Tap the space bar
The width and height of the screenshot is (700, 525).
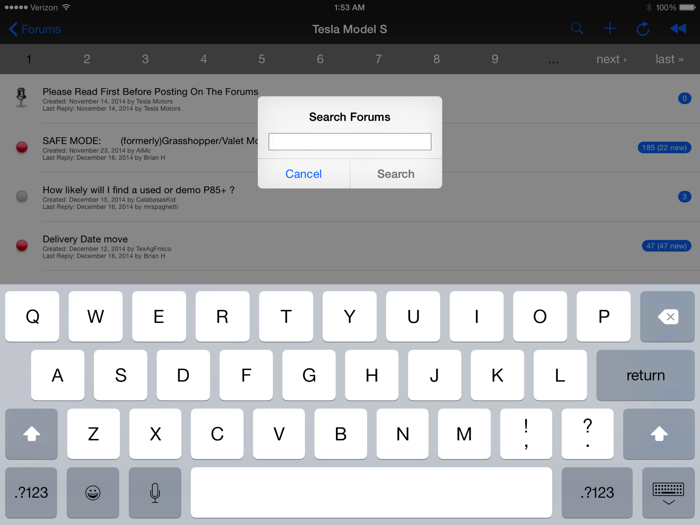[x=371, y=492]
